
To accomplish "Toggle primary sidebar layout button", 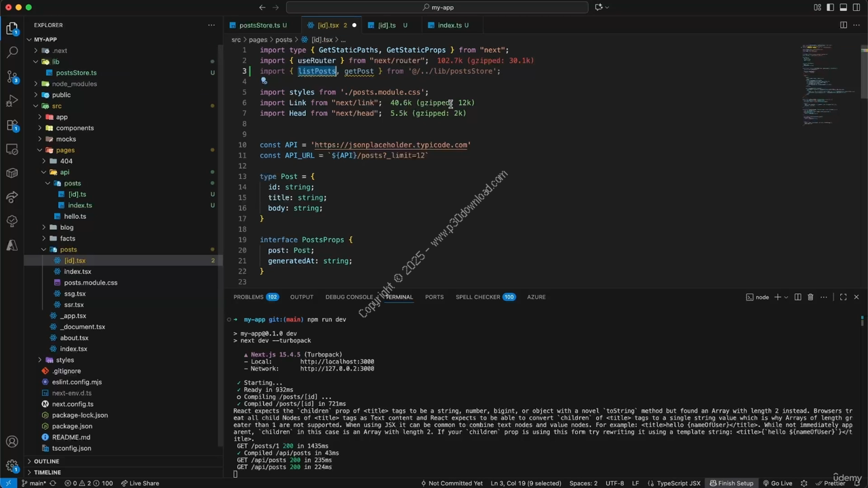I will pyautogui.click(x=831, y=7).
